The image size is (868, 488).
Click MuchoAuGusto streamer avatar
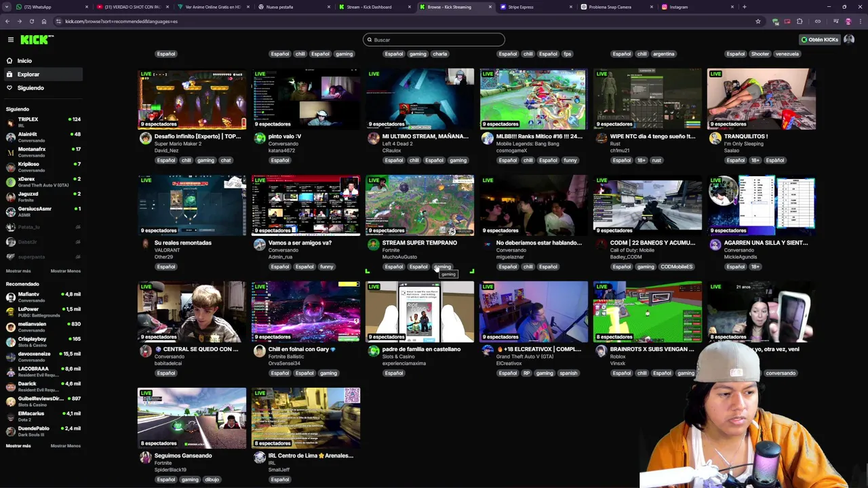(374, 245)
